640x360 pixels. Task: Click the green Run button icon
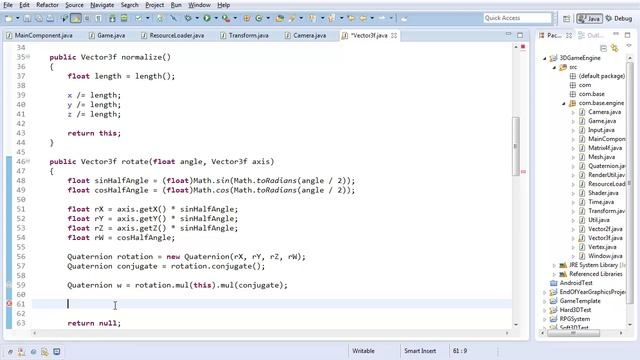207,18
